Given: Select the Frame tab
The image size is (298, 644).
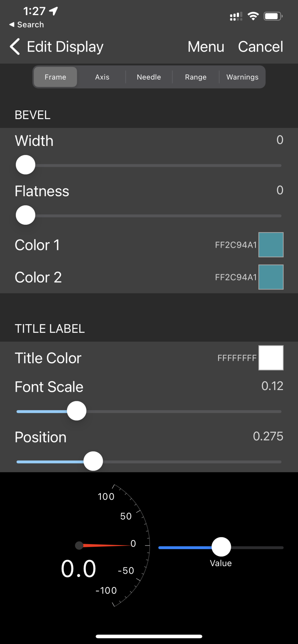Looking at the screenshot, I should [55, 77].
